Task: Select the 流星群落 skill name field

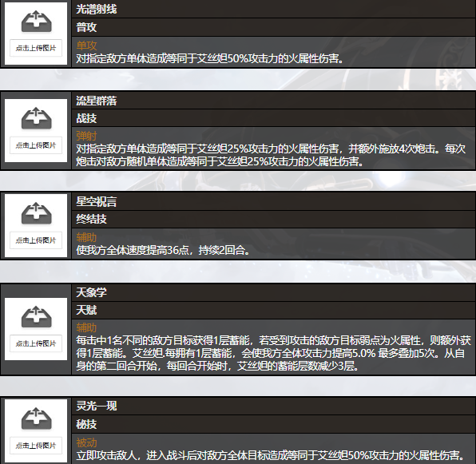Action: 273,101
